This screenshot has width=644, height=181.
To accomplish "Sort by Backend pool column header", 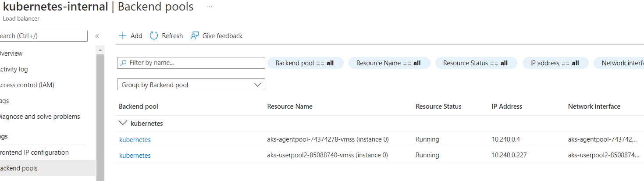I will coord(139,106).
